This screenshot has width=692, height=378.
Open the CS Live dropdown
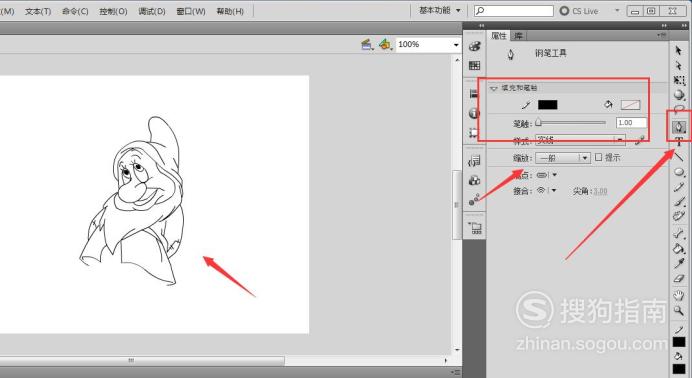(617, 11)
